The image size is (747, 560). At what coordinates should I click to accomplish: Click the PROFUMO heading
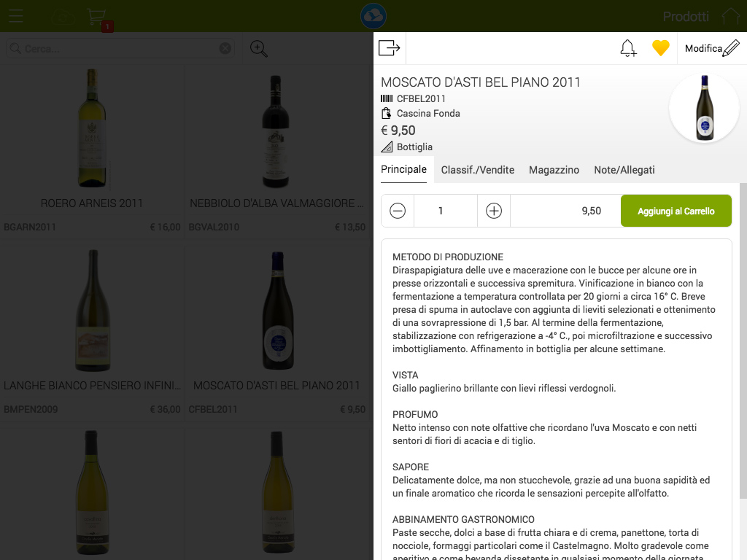[x=415, y=414]
